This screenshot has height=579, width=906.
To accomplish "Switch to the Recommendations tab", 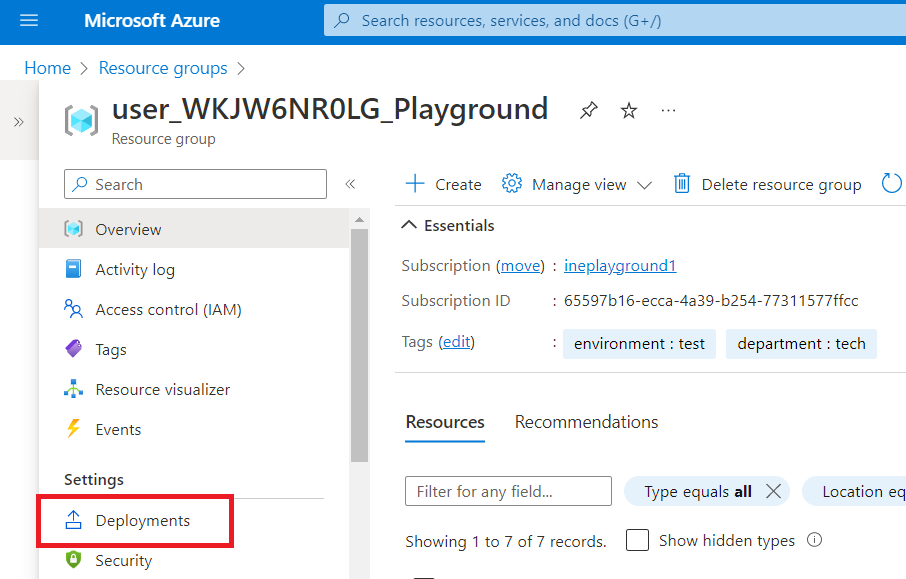I will [586, 422].
